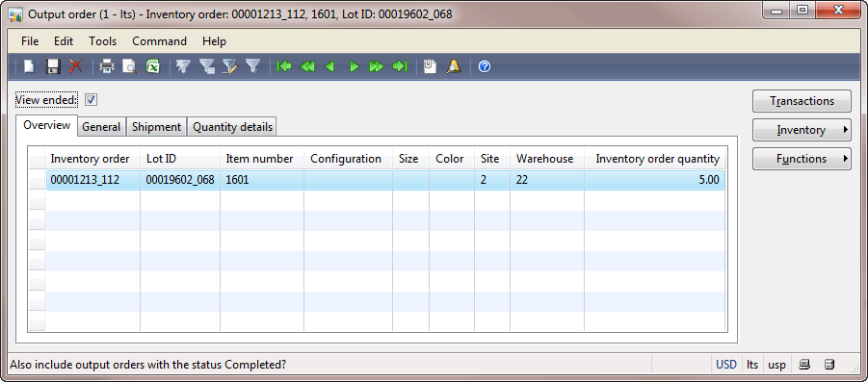Go to first record green arrow
The width and height of the screenshot is (868, 382).
click(284, 67)
